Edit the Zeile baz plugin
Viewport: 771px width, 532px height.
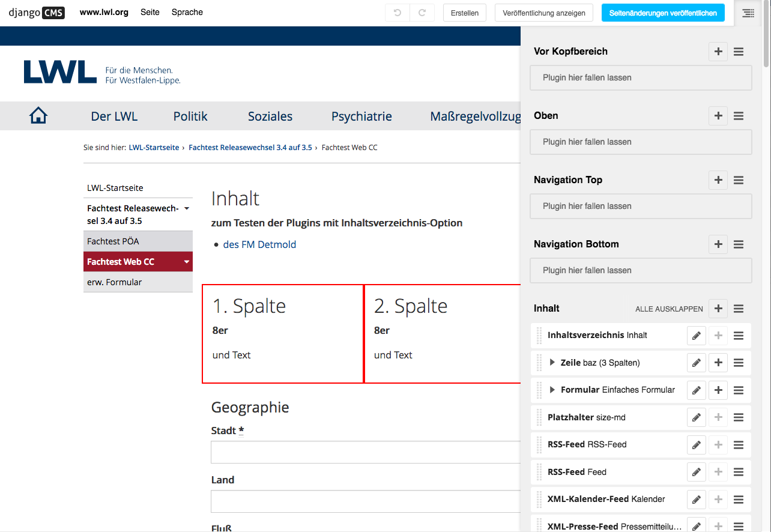point(697,363)
